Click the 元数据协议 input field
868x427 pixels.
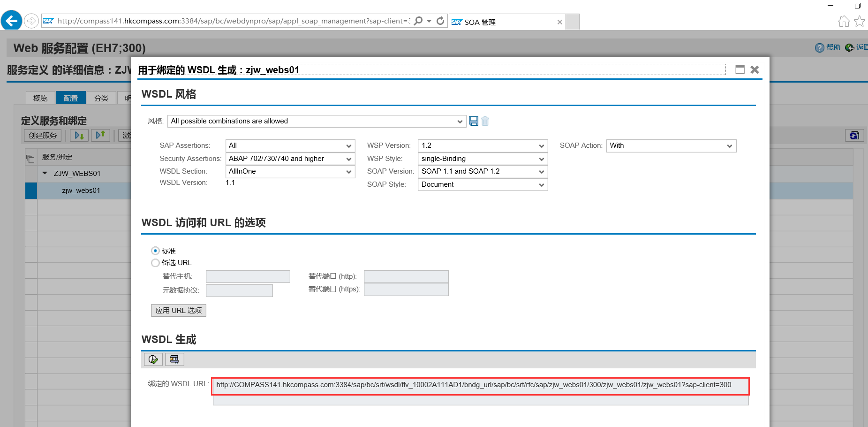[239, 290]
